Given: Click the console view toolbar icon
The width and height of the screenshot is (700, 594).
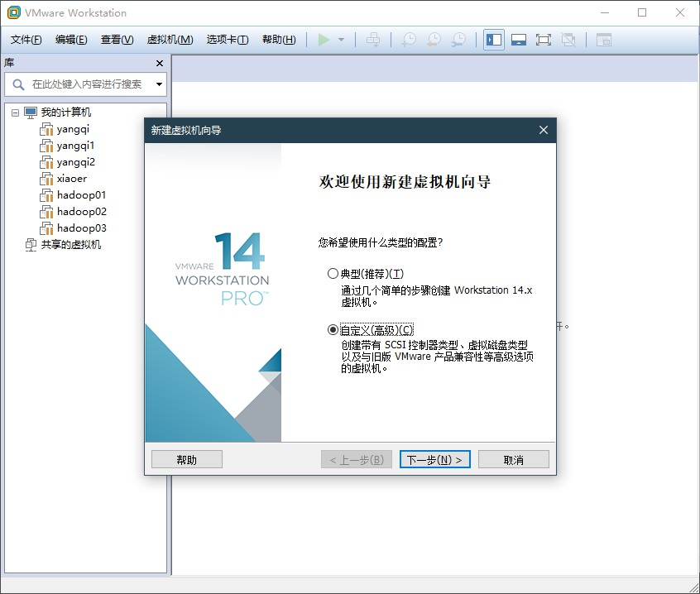Looking at the screenshot, I should [604, 40].
